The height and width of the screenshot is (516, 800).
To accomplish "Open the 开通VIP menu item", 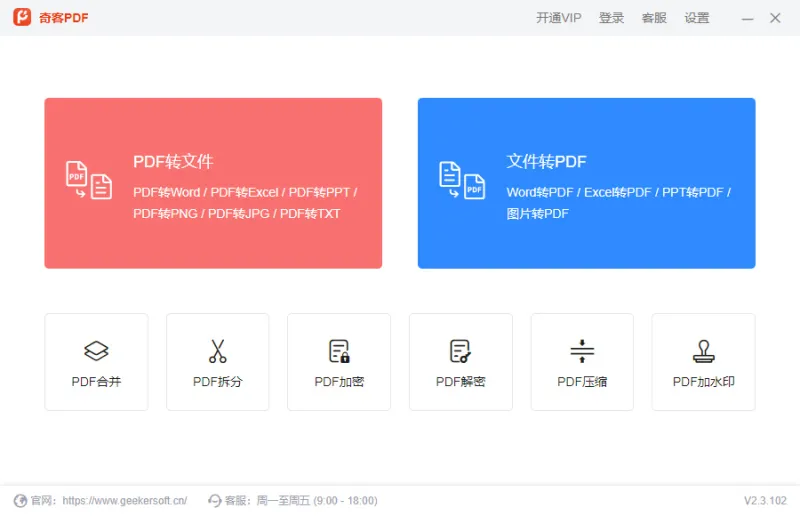I will tap(559, 18).
